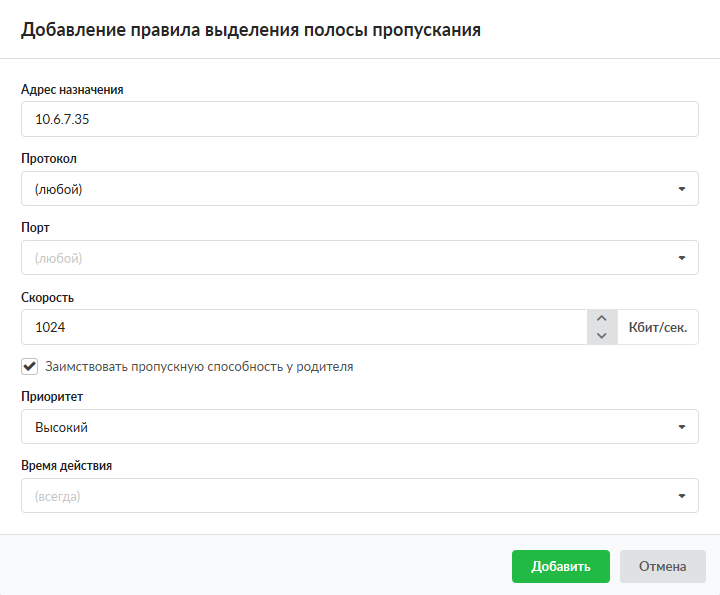
Task: Click the Приоритет field label
Action: (x=52, y=396)
